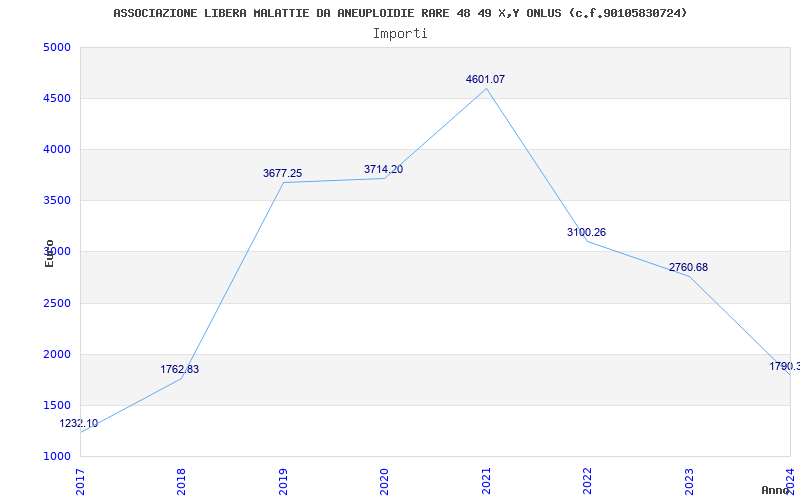Click the chart title ASSOCIAZIONE LIBERA MALATTIE
This screenshot has width=800, height=500.
pos(400,13)
